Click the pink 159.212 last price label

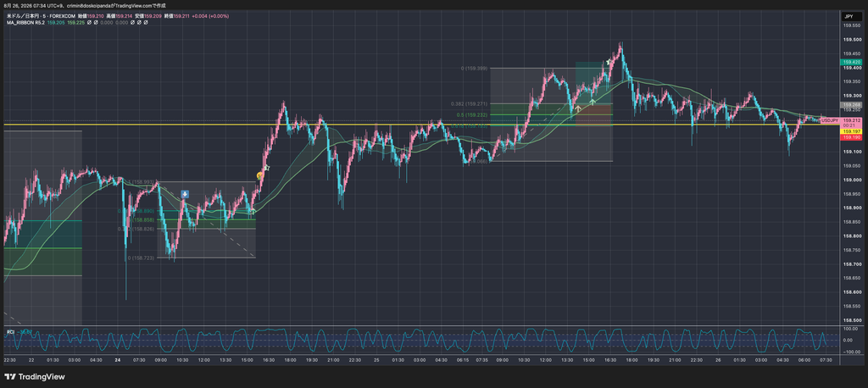[x=851, y=120]
